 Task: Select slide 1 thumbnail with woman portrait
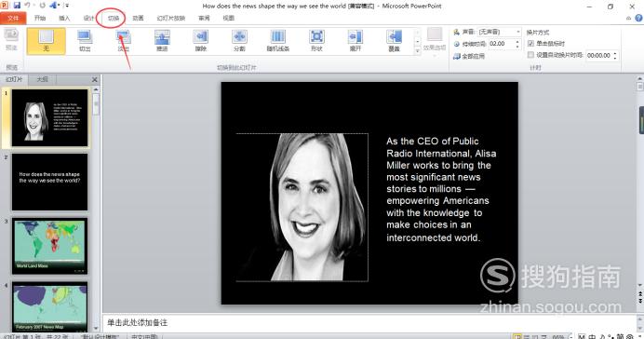point(49,118)
